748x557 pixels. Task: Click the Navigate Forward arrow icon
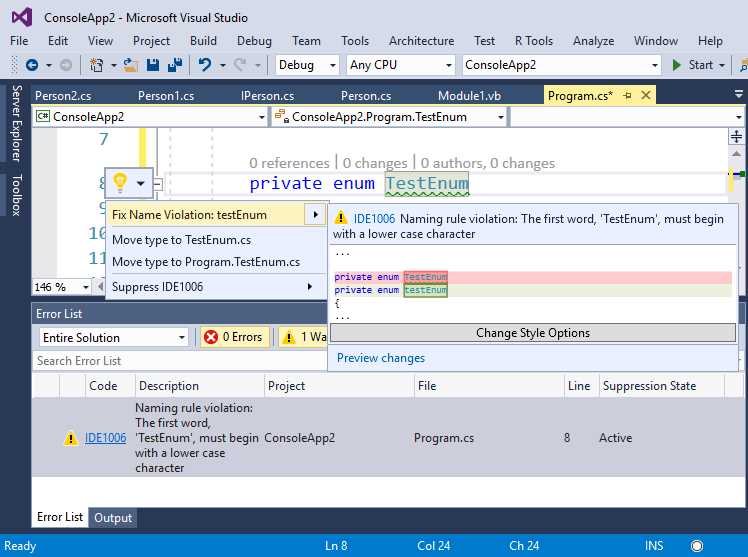pos(66,65)
